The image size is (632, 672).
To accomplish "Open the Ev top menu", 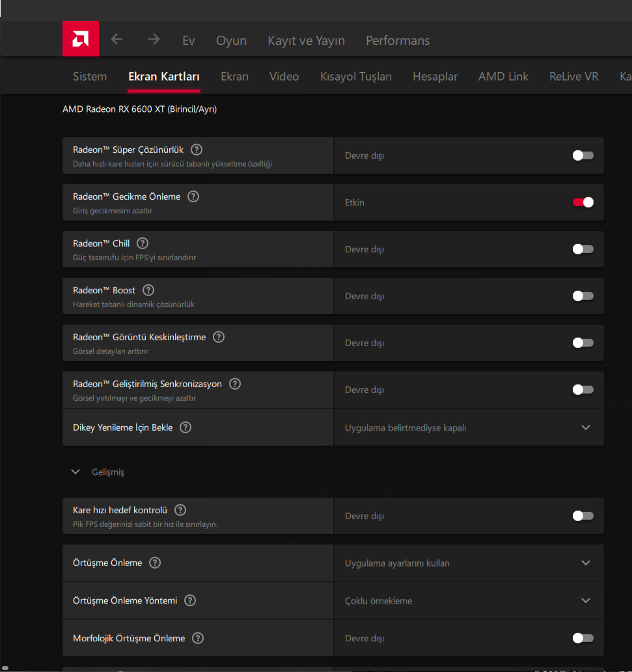I will 189,40.
